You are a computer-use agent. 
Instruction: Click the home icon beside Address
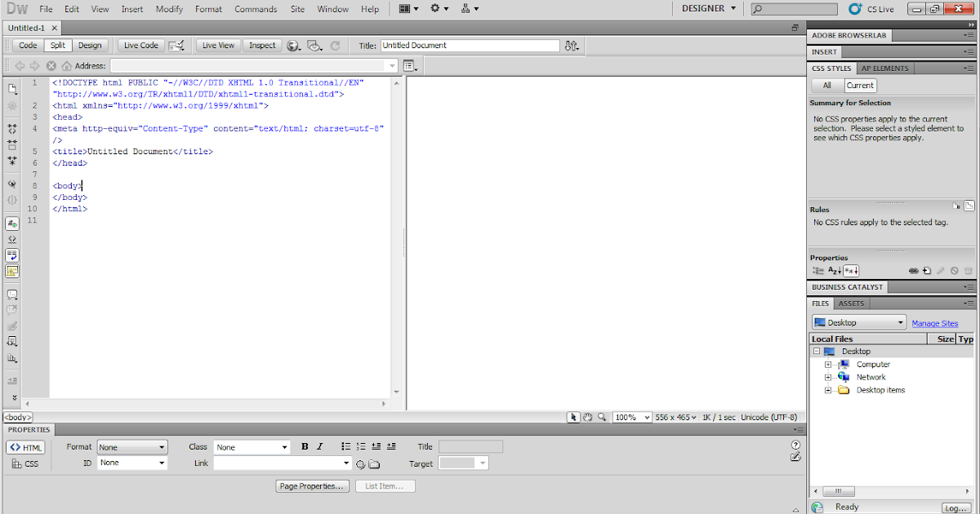[x=65, y=65]
